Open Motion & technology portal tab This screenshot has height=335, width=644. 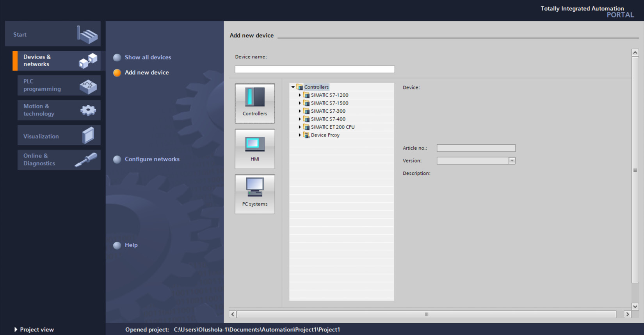59,110
